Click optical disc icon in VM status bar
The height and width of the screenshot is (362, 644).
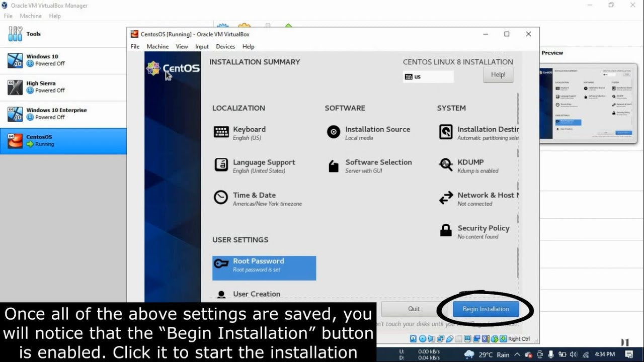pos(422,339)
